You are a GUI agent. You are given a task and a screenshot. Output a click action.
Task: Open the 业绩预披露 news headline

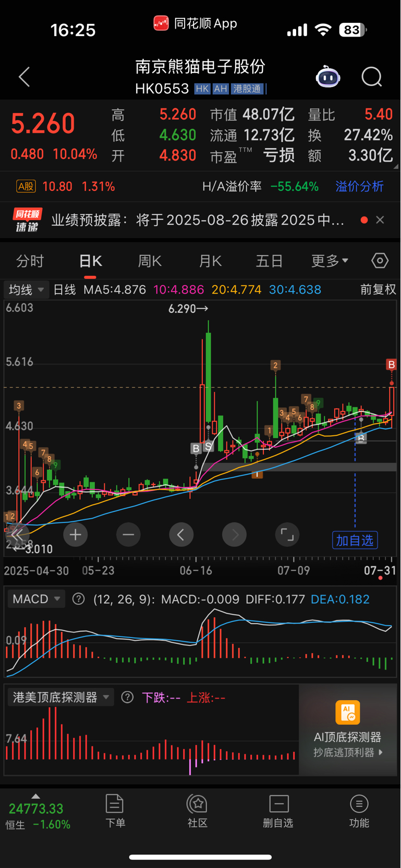click(x=198, y=220)
